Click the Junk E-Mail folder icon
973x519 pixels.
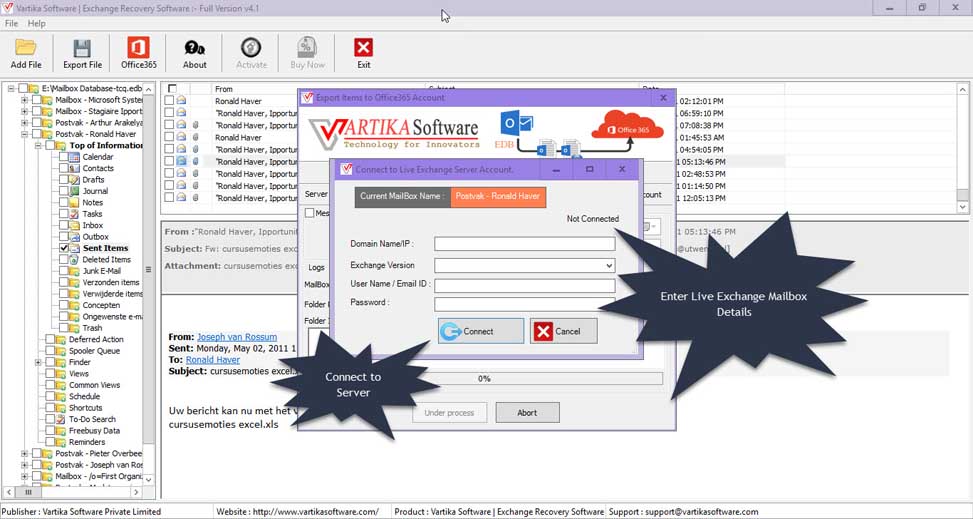coord(74,271)
